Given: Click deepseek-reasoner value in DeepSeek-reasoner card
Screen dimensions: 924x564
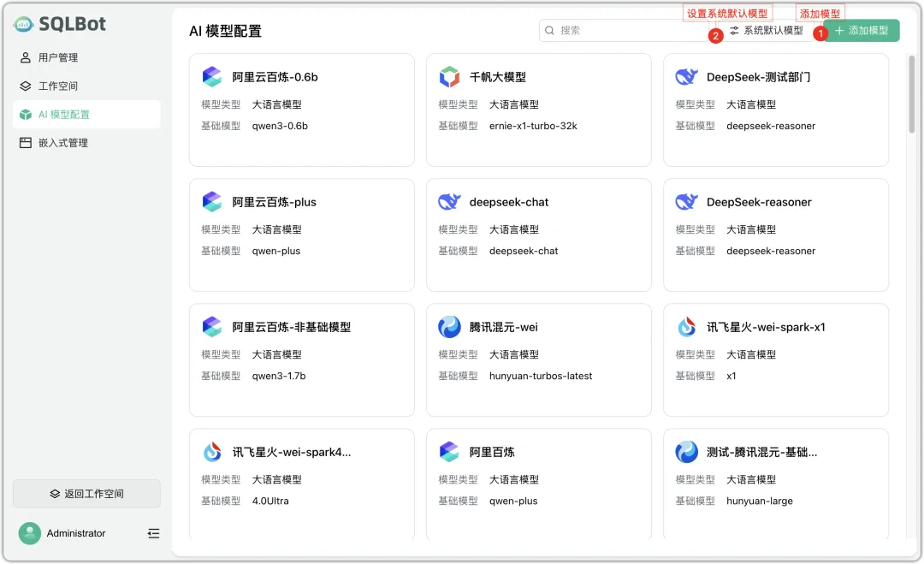Looking at the screenshot, I should (x=772, y=251).
